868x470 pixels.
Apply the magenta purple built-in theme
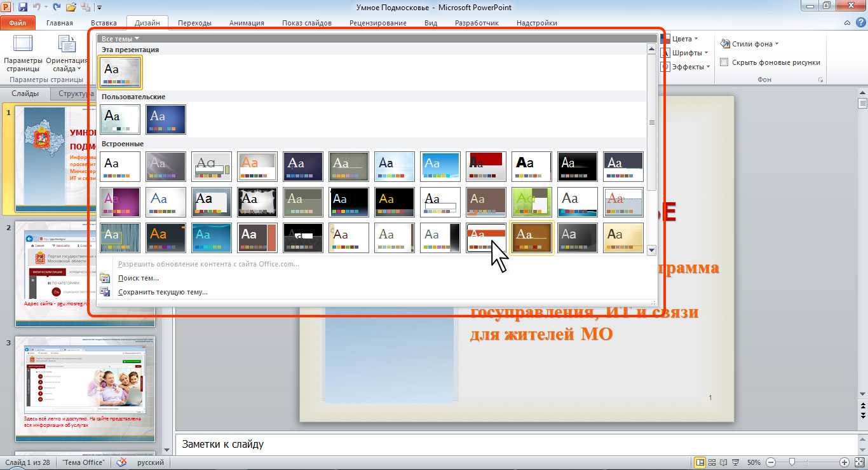pyautogui.click(x=120, y=202)
